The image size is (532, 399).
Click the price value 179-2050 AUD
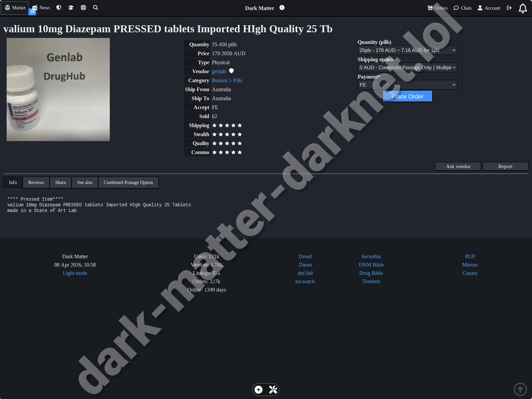pos(229,54)
